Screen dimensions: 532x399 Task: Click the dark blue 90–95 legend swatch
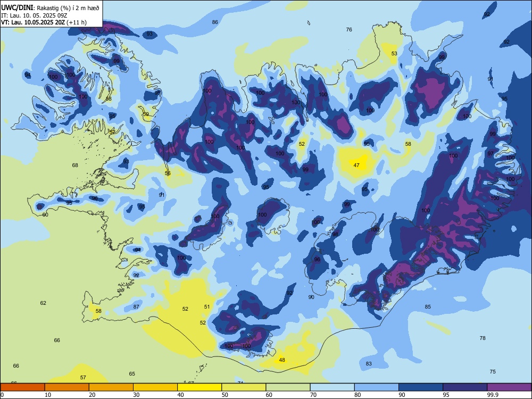[x=421, y=387]
